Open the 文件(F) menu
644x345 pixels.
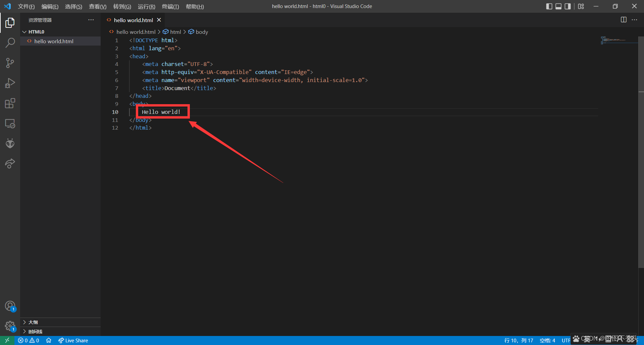(x=26, y=6)
